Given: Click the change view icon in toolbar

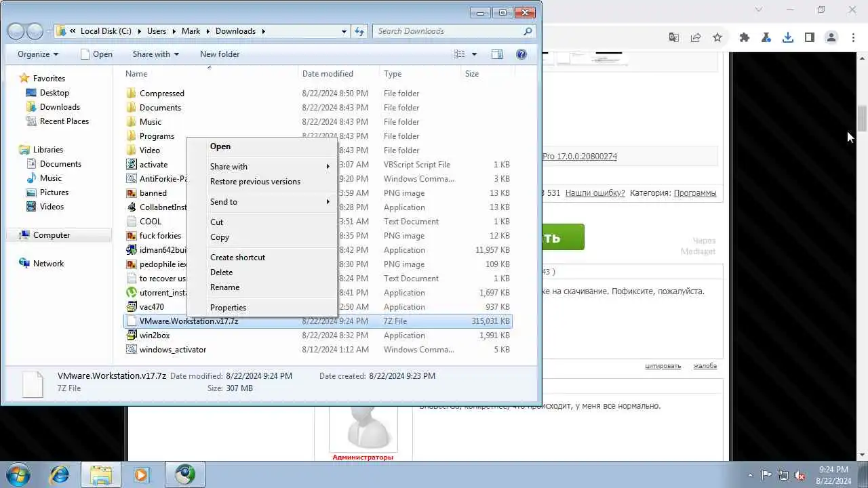Looking at the screenshot, I should pyautogui.click(x=460, y=54).
